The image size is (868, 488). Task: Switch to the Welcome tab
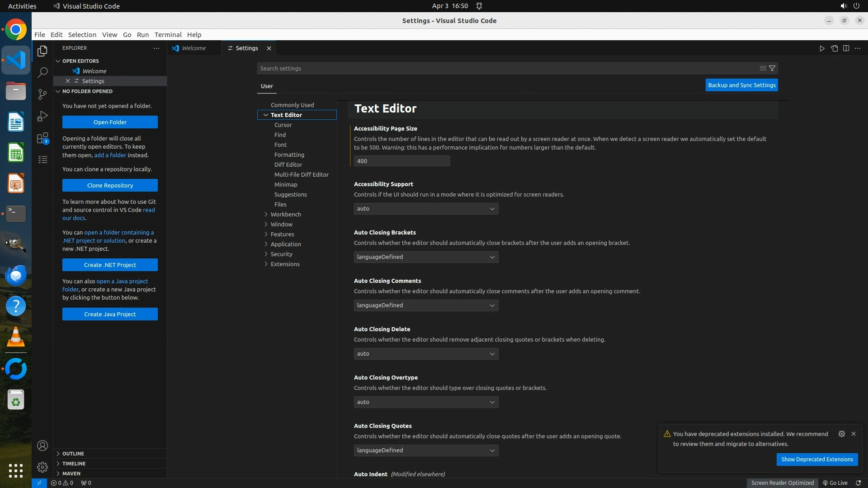click(193, 48)
